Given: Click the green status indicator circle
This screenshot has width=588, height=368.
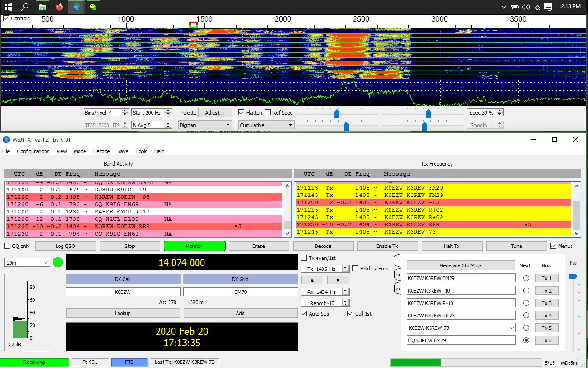Looking at the screenshot, I should click(58, 263).
